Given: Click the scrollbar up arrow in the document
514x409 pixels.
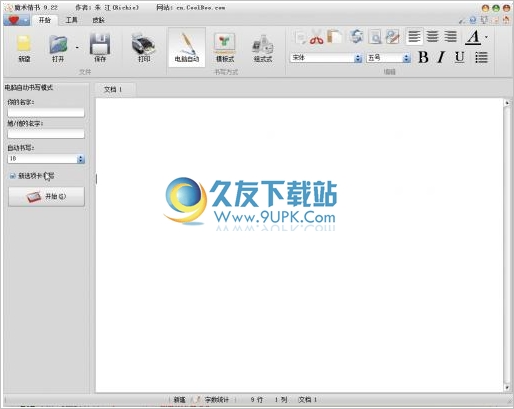Looking at the screenshot, I should (507, 103).
